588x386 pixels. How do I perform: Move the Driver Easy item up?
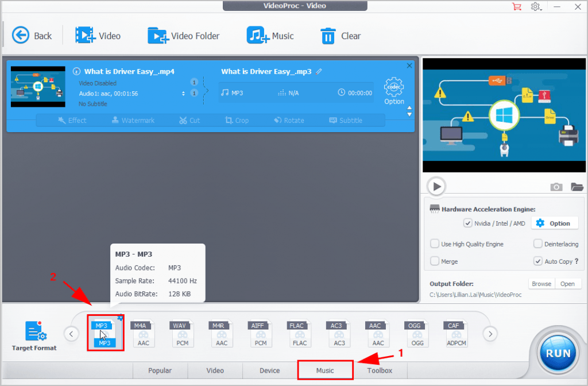[409, 108]
